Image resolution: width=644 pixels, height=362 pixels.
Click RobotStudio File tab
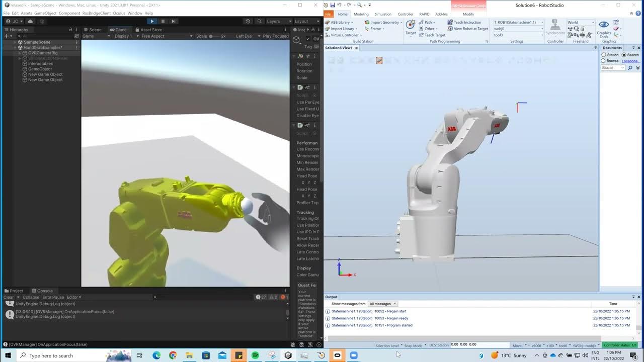coord(328,14)
